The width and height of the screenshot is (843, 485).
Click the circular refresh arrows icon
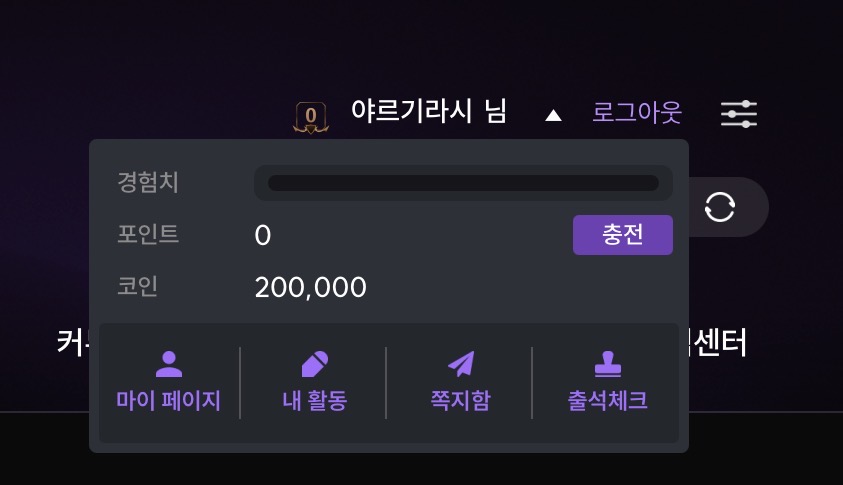(720, 207)
